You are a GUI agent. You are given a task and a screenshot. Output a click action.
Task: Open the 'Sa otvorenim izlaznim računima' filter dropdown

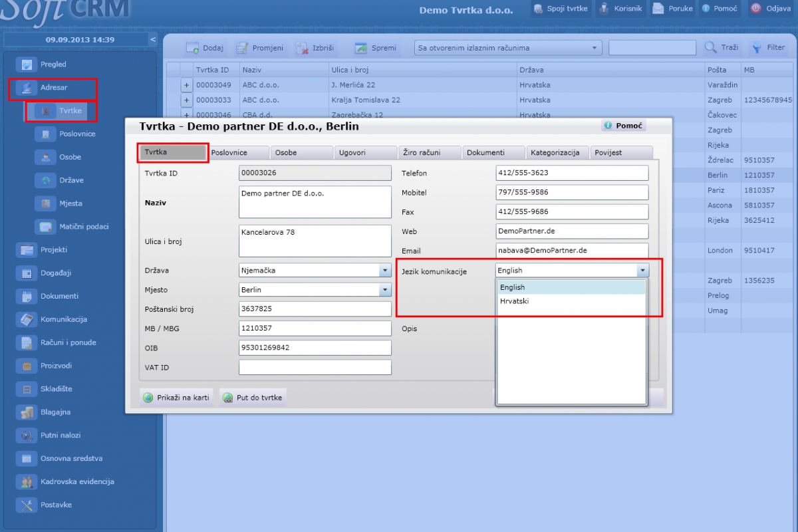pos(508,48)
